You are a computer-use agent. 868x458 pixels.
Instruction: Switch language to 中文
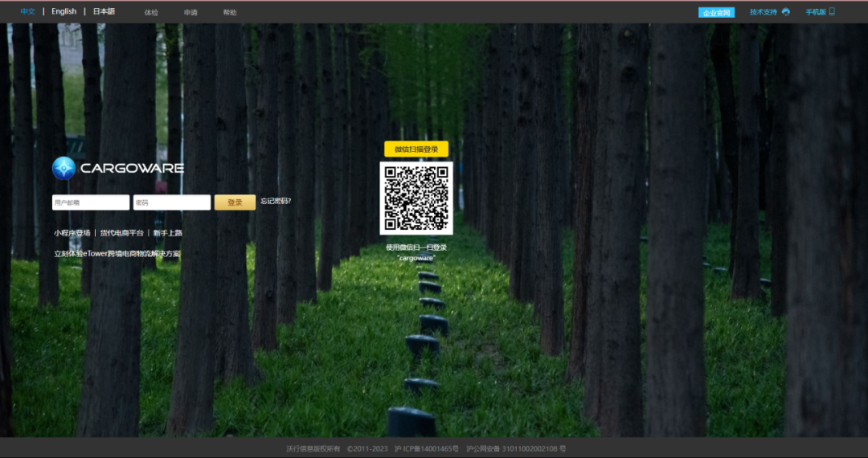(x=28, y=12)
